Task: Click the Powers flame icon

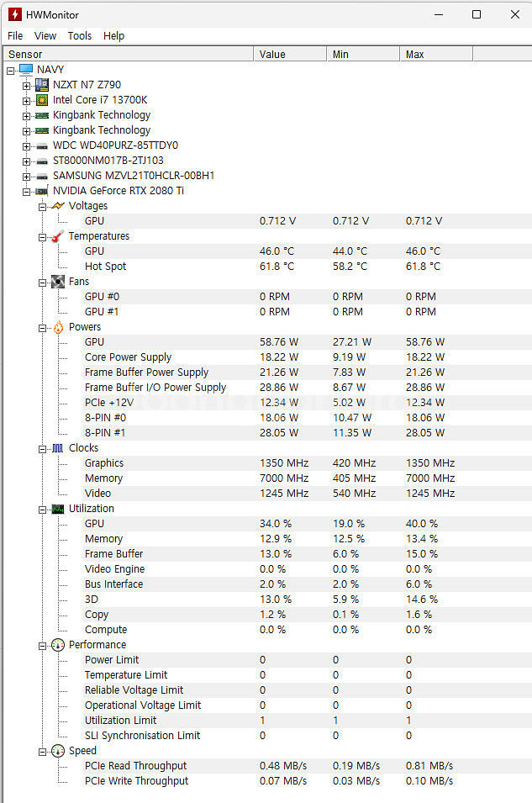Action: 57,327
